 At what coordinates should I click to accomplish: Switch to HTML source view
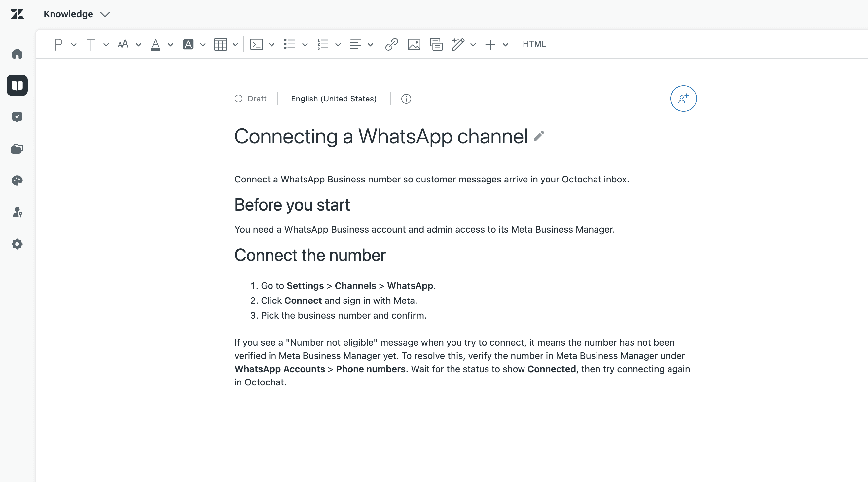[x=534, y=44]
